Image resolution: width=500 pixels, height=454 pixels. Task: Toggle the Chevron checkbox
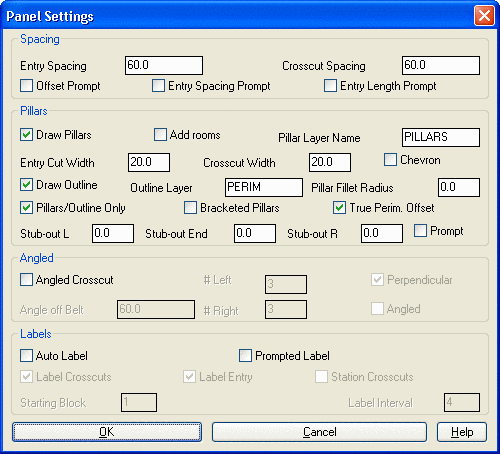(390, 160)
